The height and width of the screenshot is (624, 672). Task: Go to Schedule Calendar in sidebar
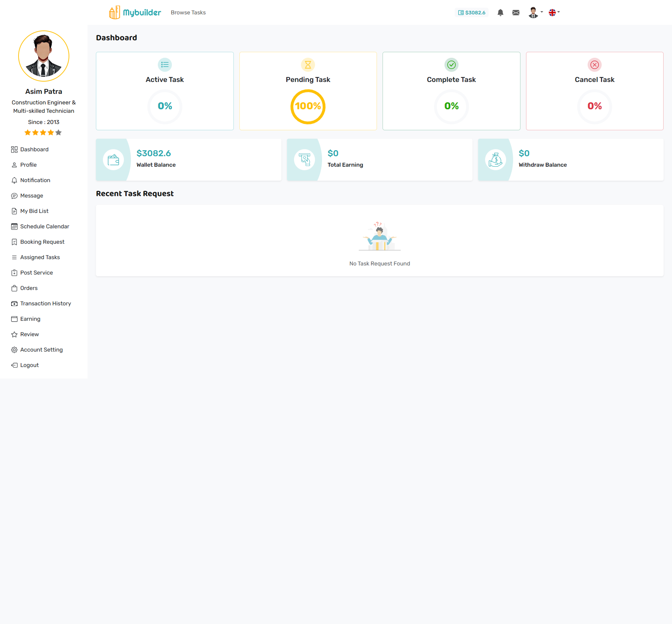pyautogui.click(x=44, y=227)
